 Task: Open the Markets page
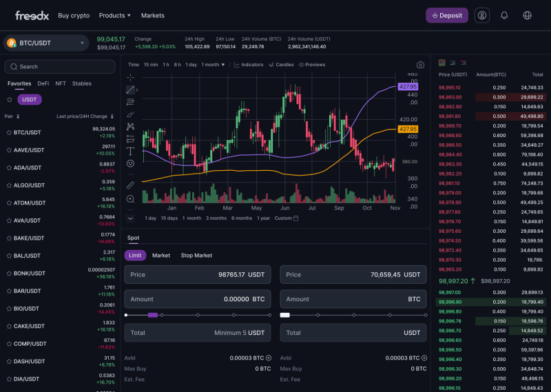pos(152,15)
